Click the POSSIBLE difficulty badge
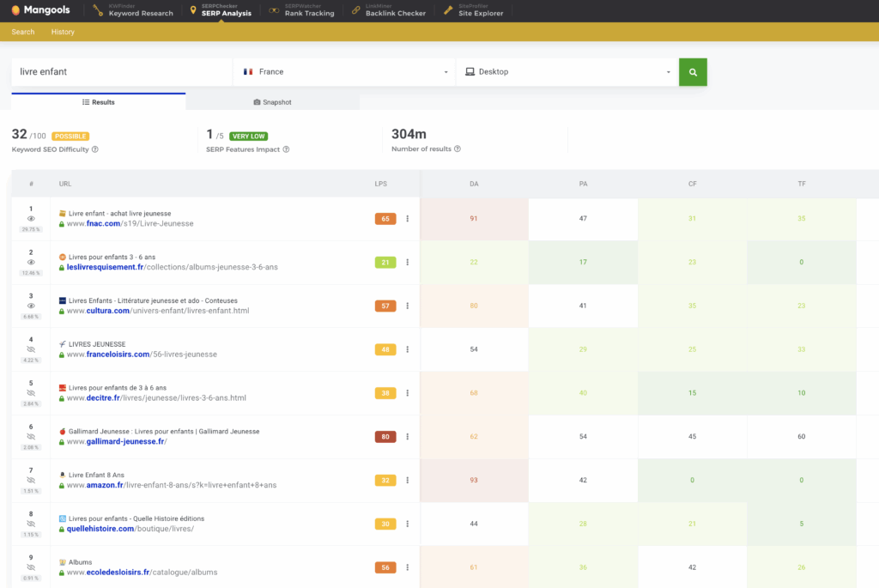The height and width of the screenshot is (588, 879). tap(70, 136)
